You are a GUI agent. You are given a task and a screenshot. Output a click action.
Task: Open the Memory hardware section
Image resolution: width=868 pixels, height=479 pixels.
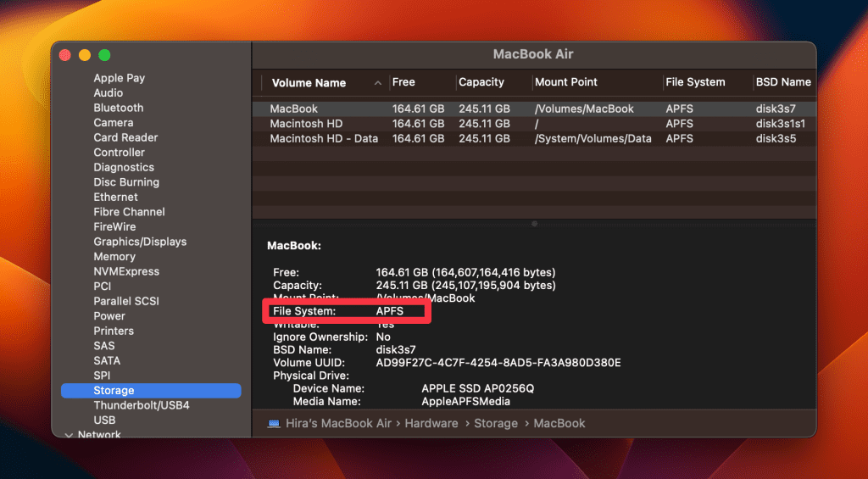(x=114, y=256)
